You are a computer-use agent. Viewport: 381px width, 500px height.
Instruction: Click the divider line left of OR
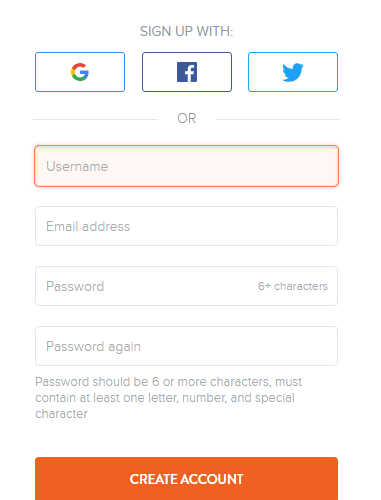95,119
